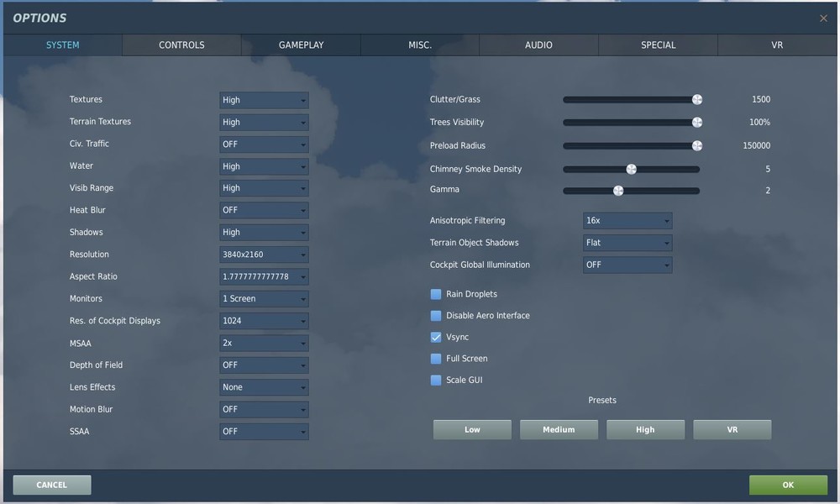Click the Preload Radius slider handle

point(697,145)
